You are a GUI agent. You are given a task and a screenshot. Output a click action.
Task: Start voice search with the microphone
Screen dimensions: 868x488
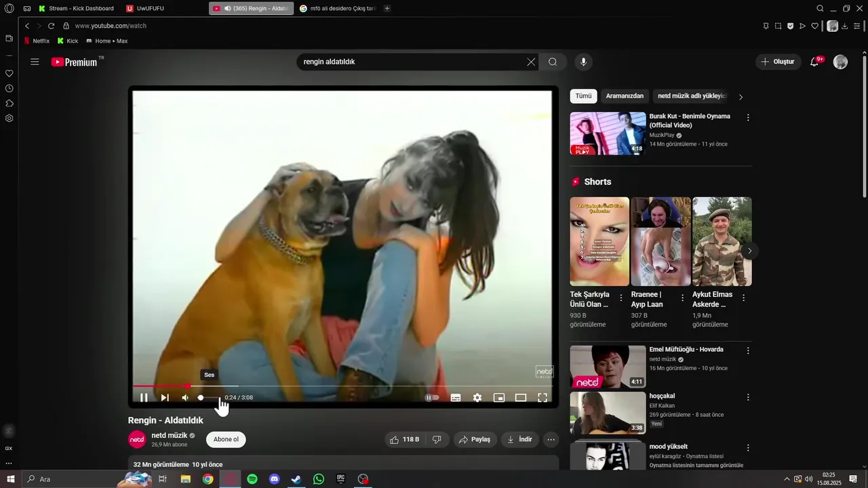[x=583, y=62]
